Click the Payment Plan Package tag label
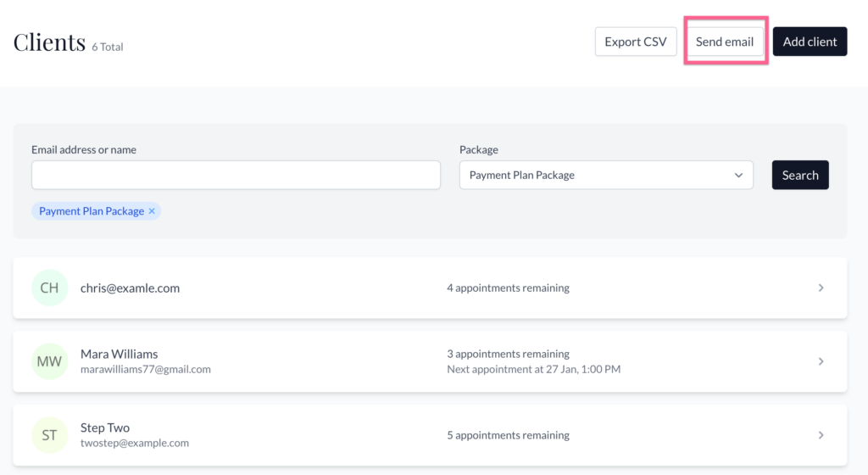Viewport: 868px width, 475px height. 91,211
